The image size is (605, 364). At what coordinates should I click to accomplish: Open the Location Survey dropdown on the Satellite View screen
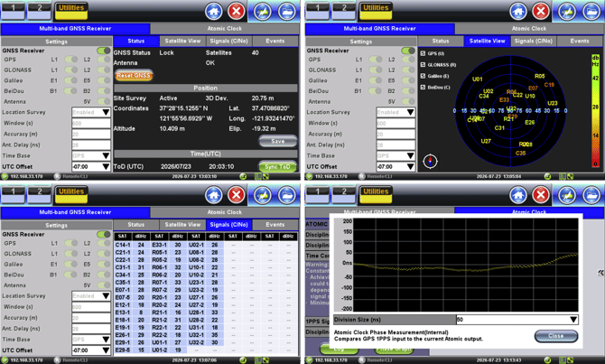pyautogui.click(x=396, y=112)
